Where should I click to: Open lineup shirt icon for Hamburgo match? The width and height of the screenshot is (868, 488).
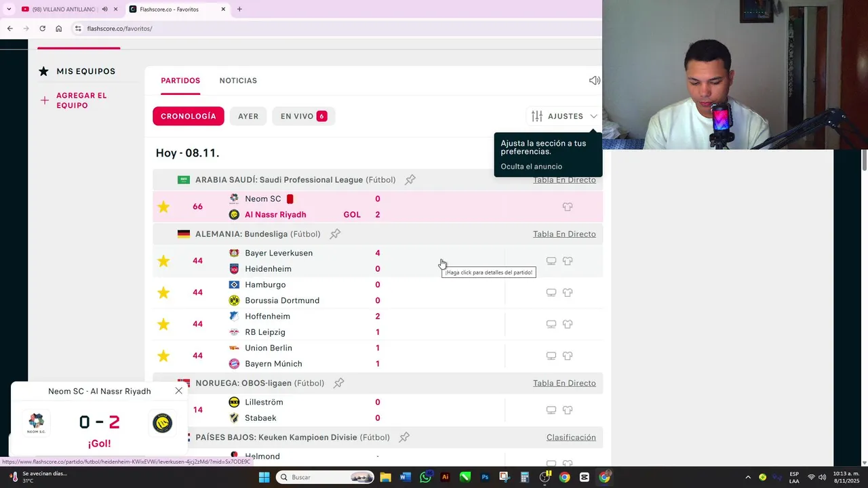tap(568, 293)
